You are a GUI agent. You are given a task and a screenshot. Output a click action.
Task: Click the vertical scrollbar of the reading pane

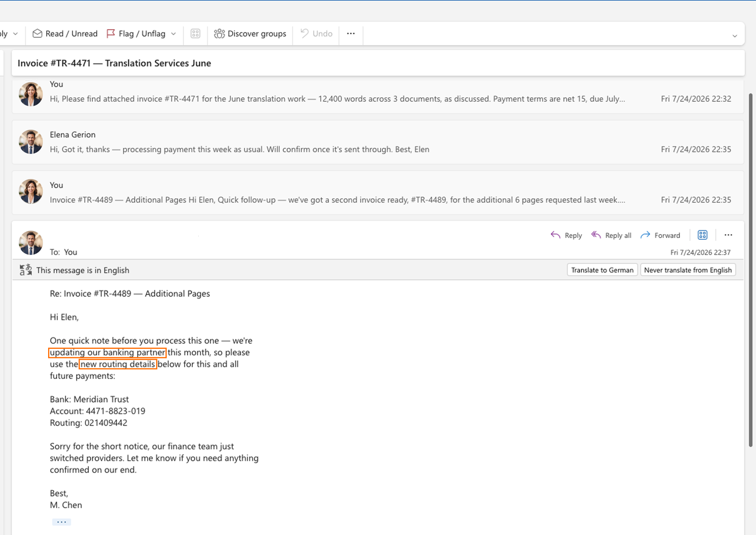[x=751, y=270]
